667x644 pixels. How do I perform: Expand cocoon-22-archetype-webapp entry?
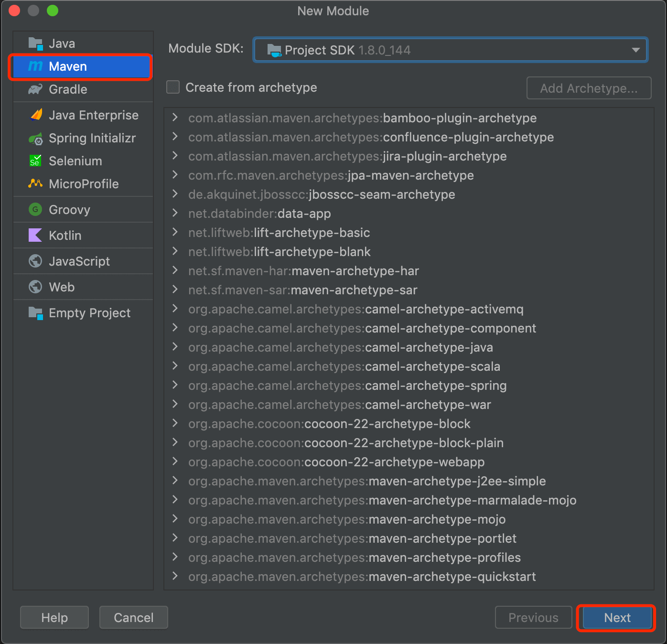click(175, 462)
